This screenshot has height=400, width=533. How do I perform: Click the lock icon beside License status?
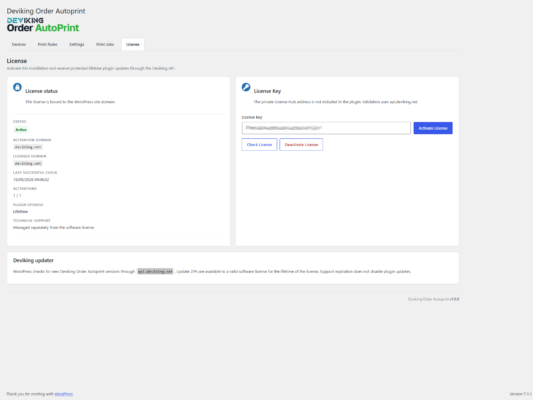click(17, 87)
